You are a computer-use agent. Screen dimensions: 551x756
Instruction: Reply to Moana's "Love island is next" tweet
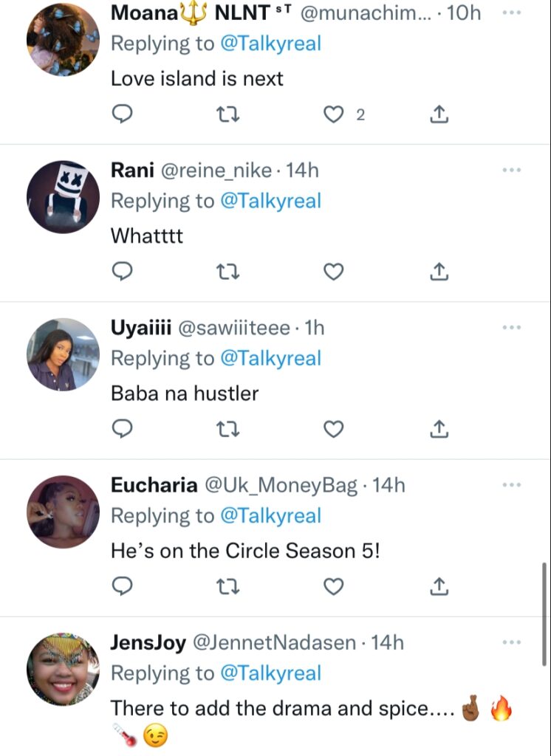122,114
